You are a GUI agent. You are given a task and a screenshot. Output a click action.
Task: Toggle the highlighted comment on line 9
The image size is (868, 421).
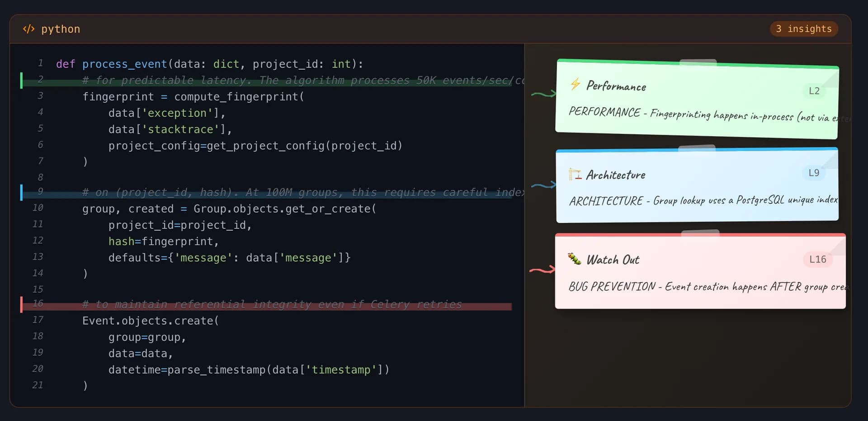(x=271, y=192)
